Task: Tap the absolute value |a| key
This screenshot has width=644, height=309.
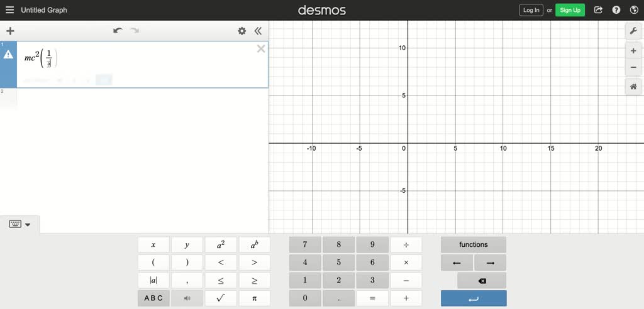Action: [153, 281]
